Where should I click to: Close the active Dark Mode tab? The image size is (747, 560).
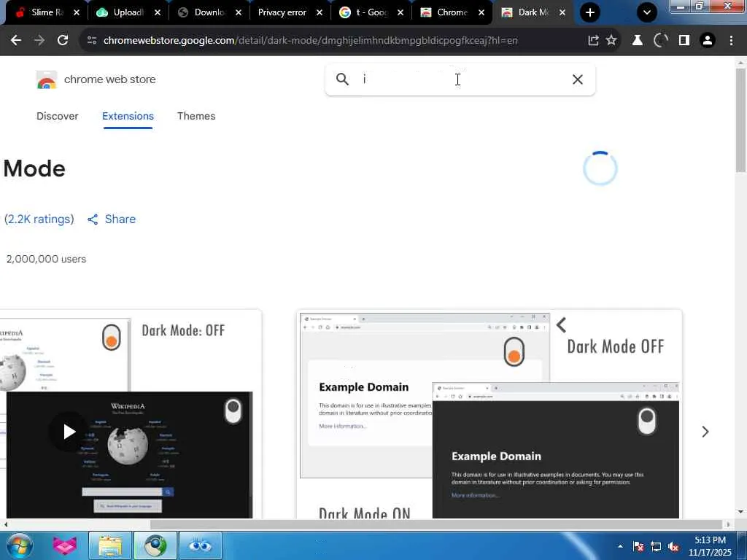562,12
